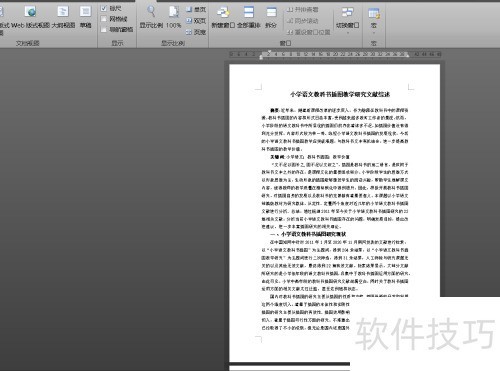
Task: Set zoom to 100%
Action: pos(173,17)
